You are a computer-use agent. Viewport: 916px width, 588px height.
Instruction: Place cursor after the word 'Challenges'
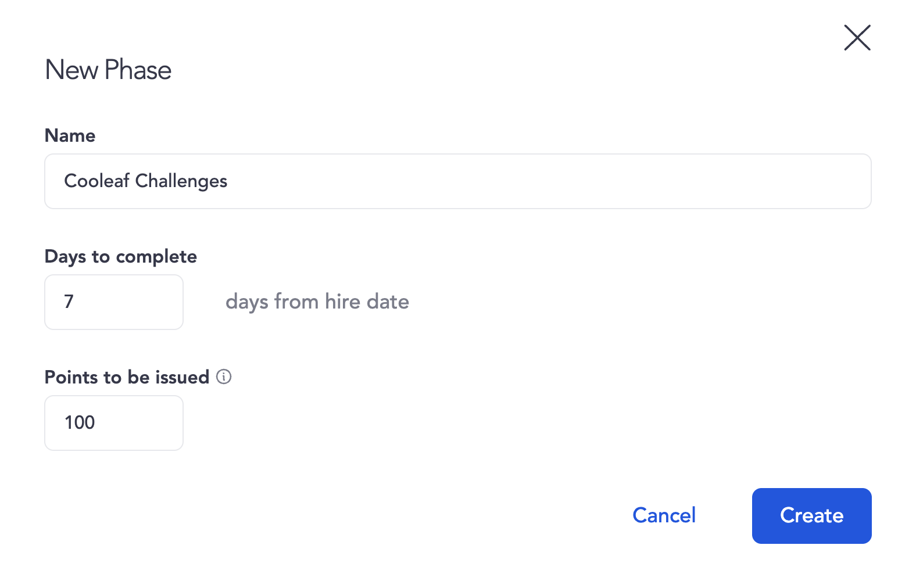[228, 181]
